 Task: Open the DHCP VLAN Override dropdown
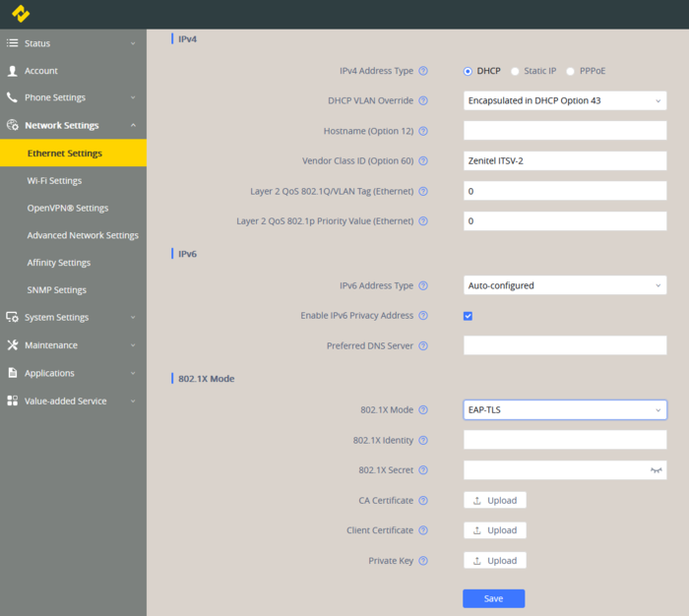[x=565, y=100]
